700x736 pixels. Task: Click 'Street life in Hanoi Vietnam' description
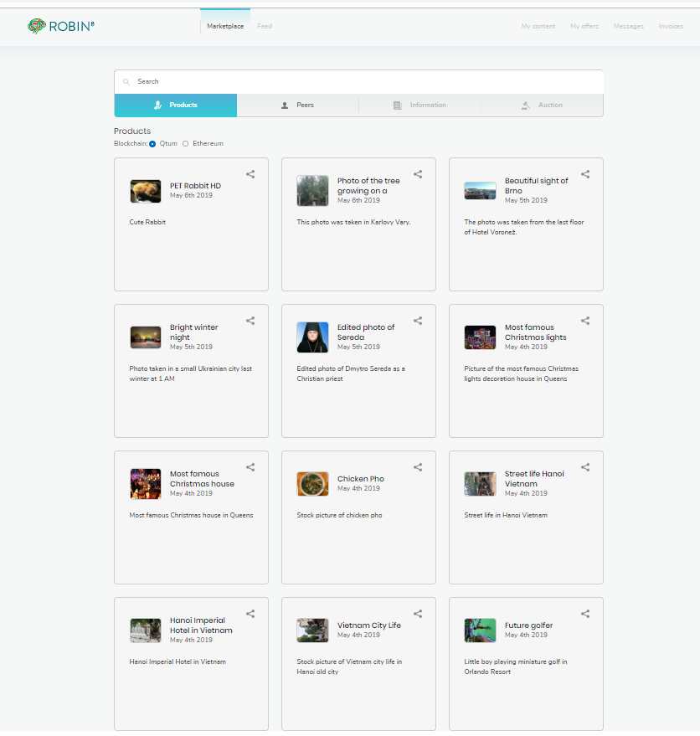tap(506, 515)
